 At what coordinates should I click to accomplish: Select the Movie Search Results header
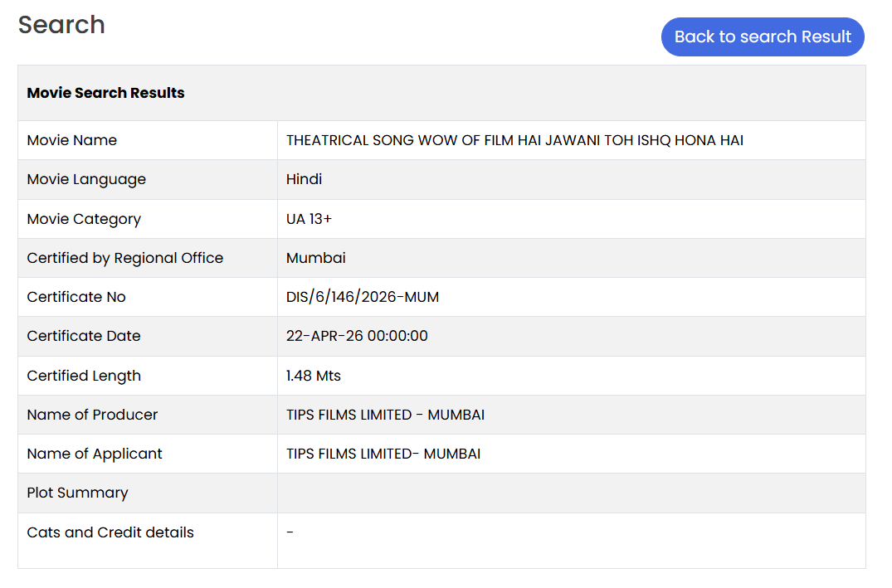tap(106, 93)
